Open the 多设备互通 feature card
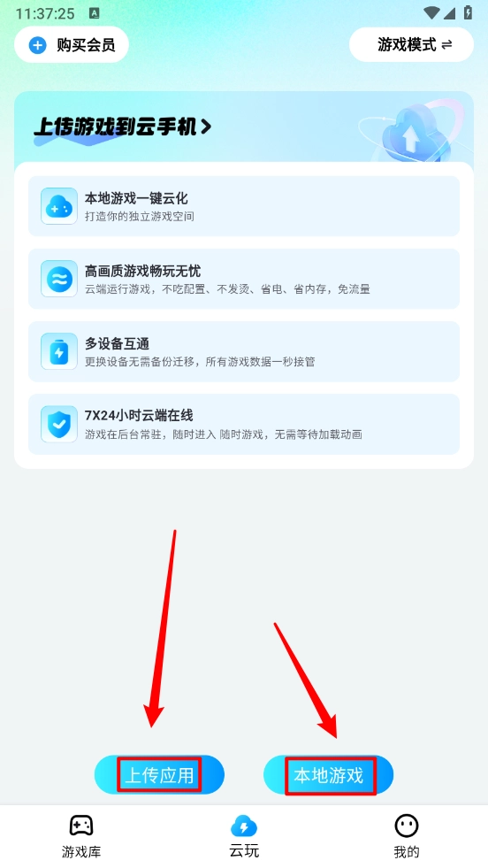 (244, 351)
